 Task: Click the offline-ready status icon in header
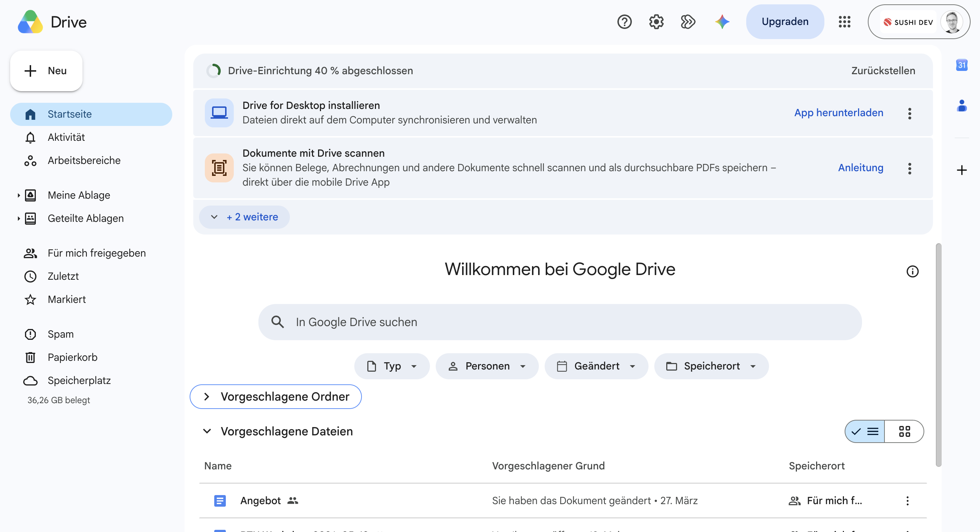[x=688, y=22]
